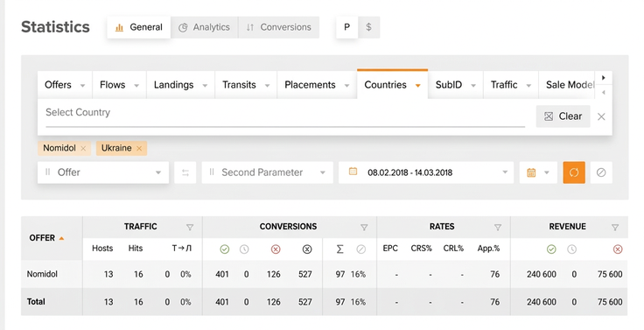644x330 pixels.
Task: Switch to the General statistics tab
Action: 139,27
